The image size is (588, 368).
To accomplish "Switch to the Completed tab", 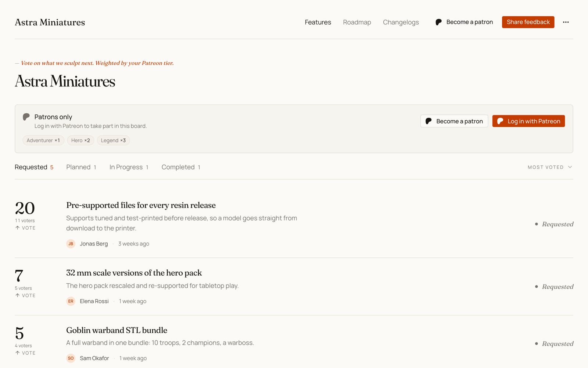I will click(181, 167).
